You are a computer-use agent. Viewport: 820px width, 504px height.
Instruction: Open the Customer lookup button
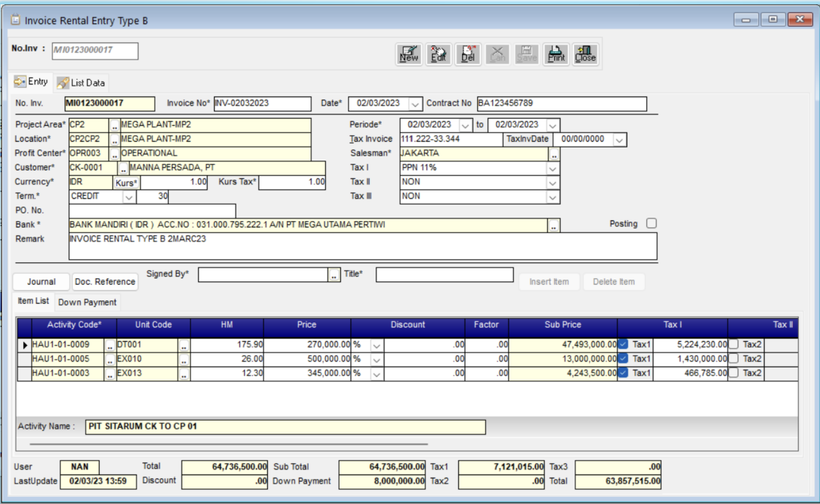[123, 168]
